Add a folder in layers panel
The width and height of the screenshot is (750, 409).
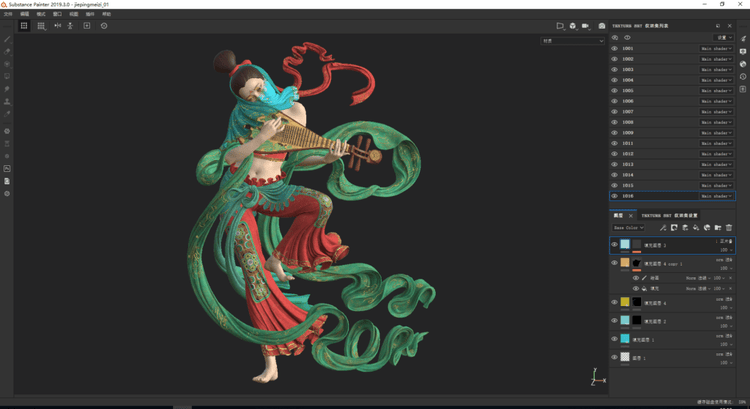point(718,228)
